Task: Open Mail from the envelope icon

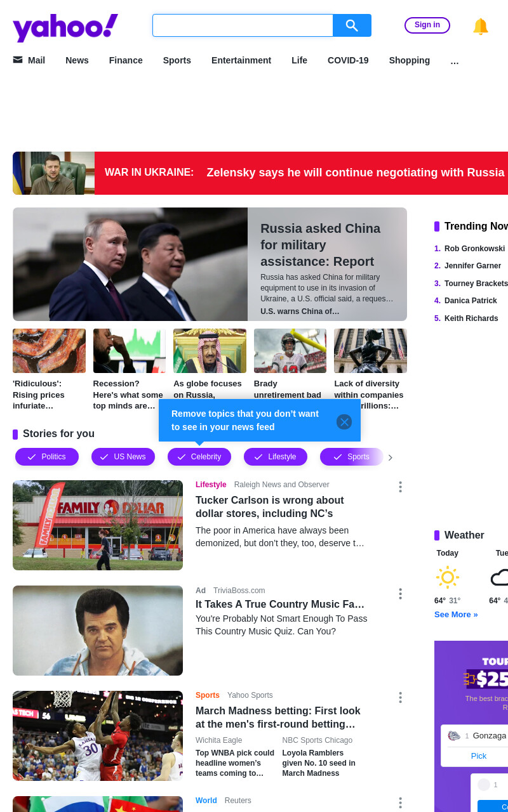Action: click(18, 60)
